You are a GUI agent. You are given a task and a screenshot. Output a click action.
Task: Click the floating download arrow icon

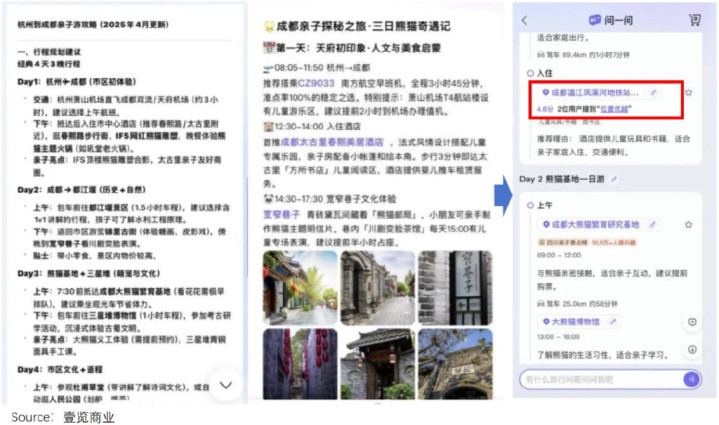click(692, 349)
